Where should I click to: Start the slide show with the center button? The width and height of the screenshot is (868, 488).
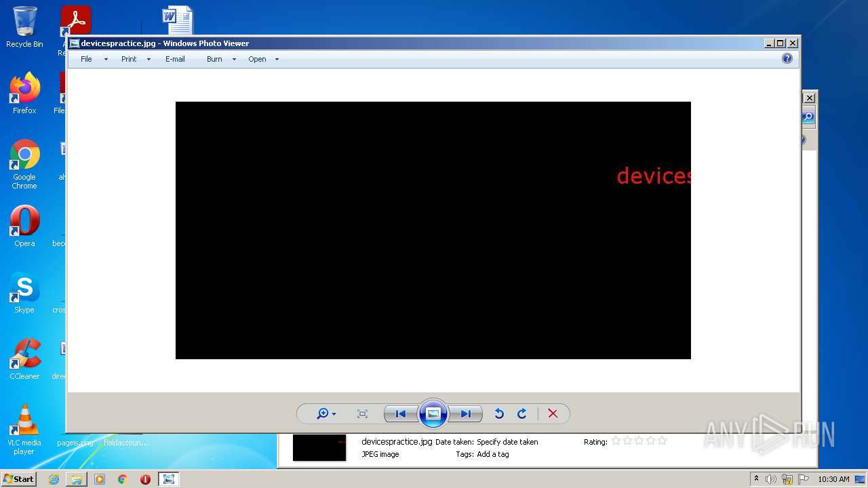[x=433, y=413]
